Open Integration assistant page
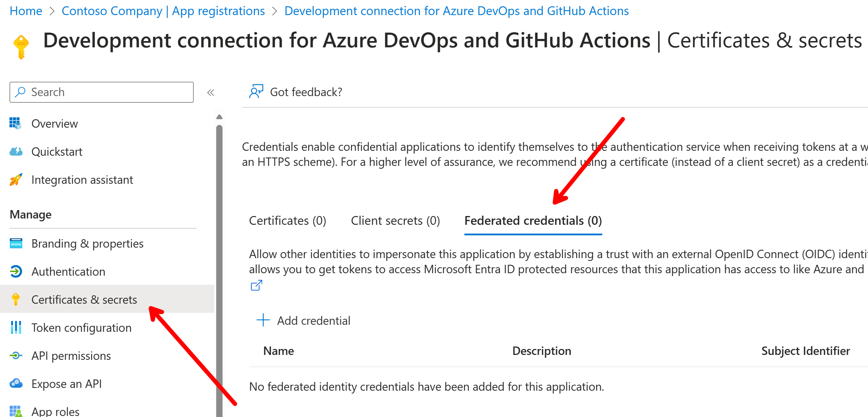 point(82,180)
